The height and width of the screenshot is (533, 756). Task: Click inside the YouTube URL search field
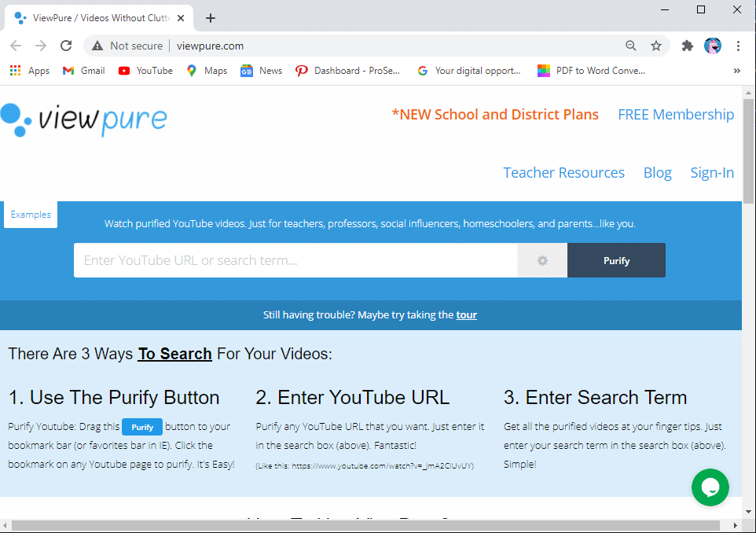295,260
